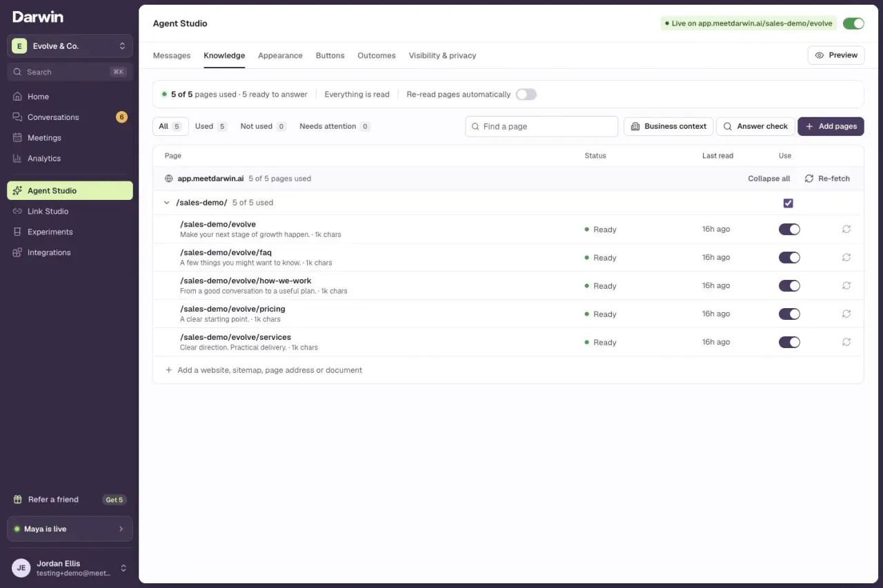Click the 6 unread conversations badge
Screen dimensions: 883x588
click(121, 117)
